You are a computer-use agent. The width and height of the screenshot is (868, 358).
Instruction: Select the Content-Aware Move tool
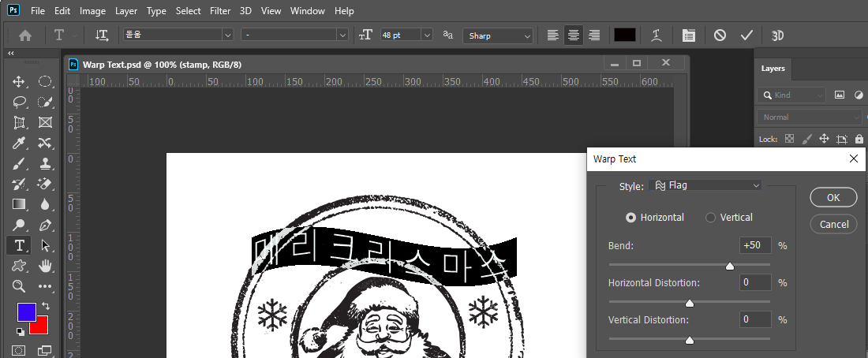(45, 144)
